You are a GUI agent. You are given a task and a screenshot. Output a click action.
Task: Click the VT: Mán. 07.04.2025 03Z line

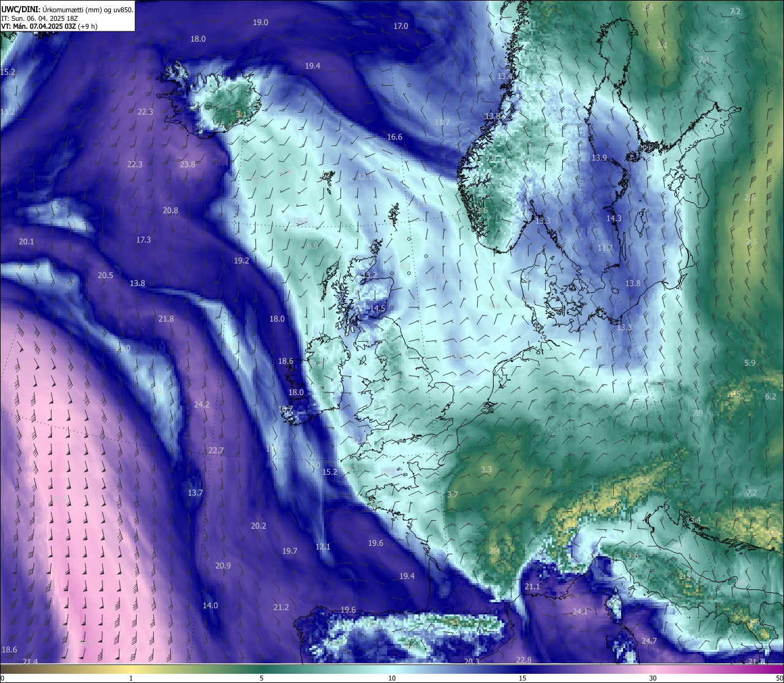tap(49, 26)
